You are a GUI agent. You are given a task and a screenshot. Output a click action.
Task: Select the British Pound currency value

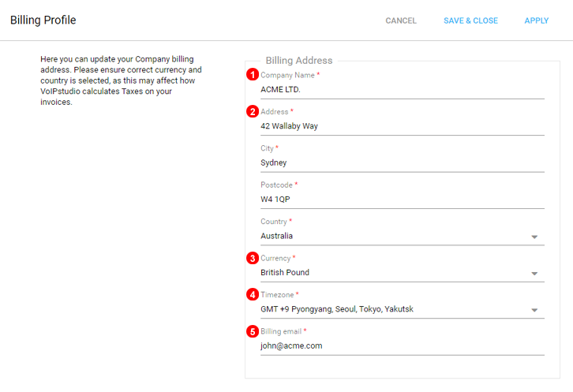point(285,273)
